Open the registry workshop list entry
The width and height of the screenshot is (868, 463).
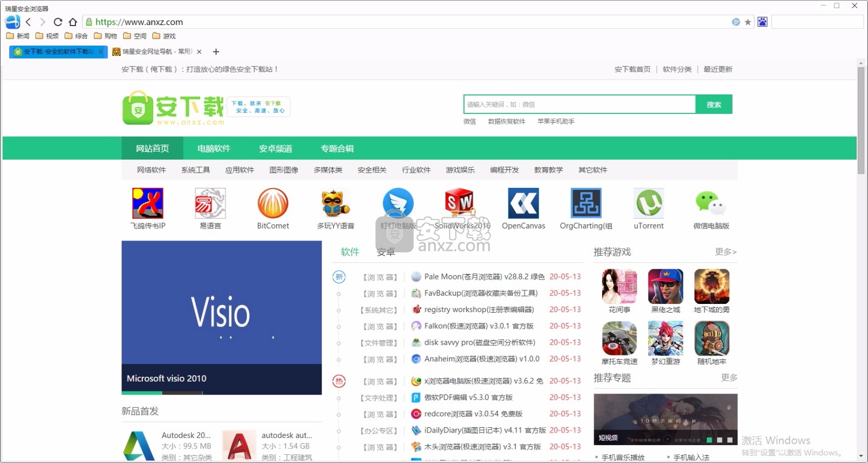pyautogui.click(x=479, y=309)
